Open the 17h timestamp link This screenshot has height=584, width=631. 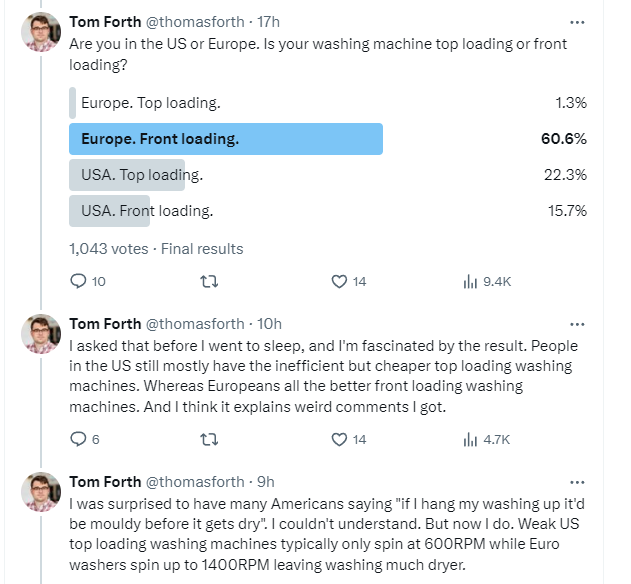268,22
